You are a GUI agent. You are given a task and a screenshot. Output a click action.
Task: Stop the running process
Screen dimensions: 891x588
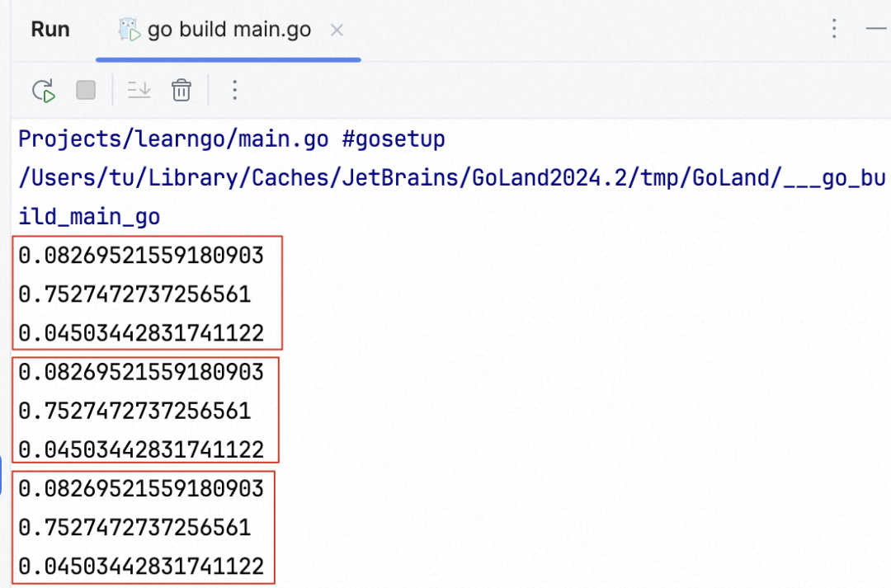tap(86, 90)
